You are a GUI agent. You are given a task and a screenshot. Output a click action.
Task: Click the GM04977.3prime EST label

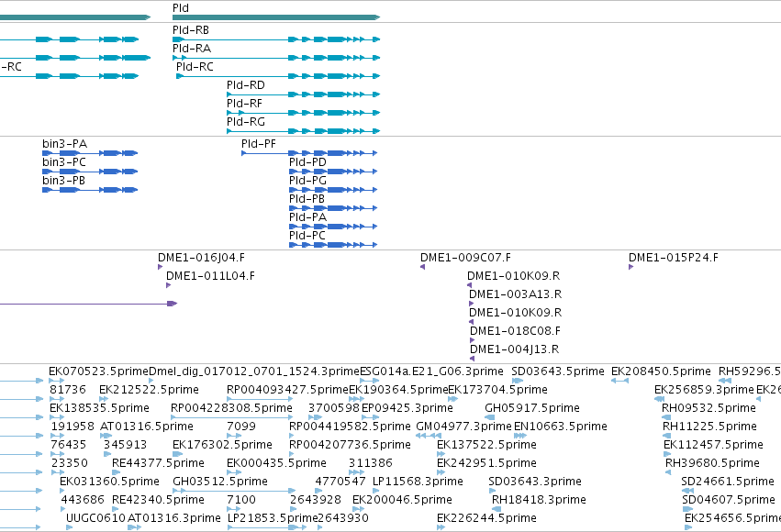[x=463, y=427]
